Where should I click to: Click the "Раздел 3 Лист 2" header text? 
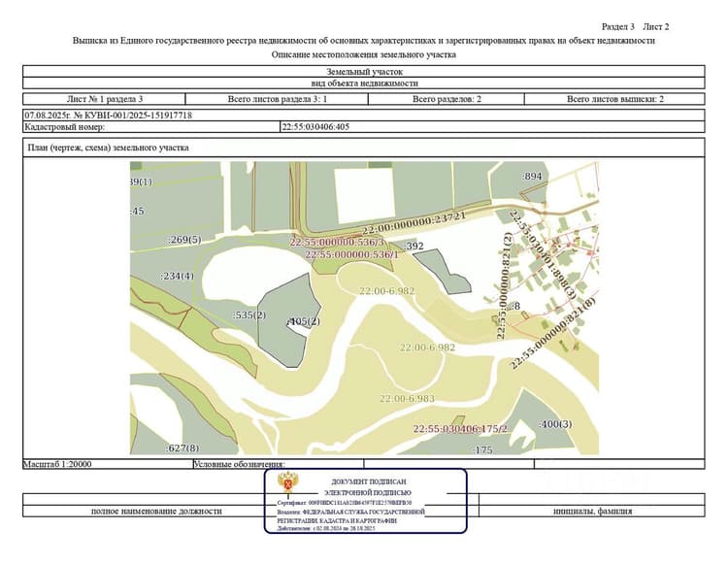[x=635, y=27]
